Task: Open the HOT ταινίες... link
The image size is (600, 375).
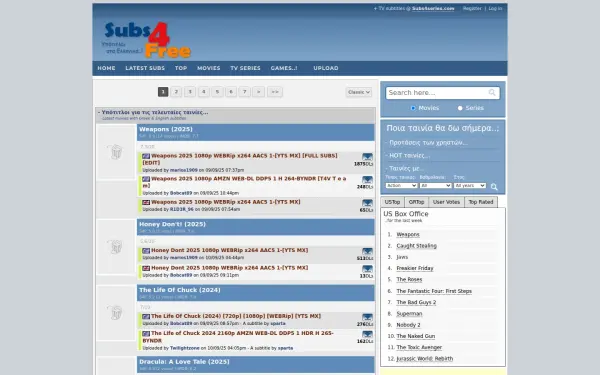Action: (409, 155)
